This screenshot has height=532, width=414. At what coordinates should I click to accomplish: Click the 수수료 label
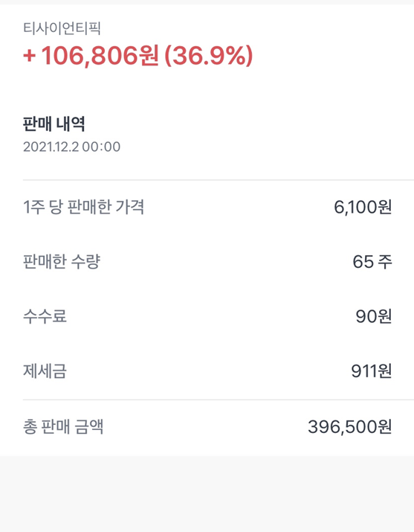click(x=45, y=316)
